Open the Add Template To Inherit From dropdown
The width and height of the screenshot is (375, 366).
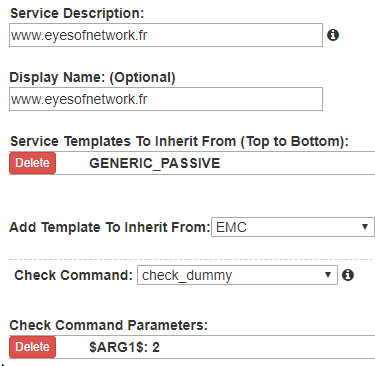click(293, 227)
